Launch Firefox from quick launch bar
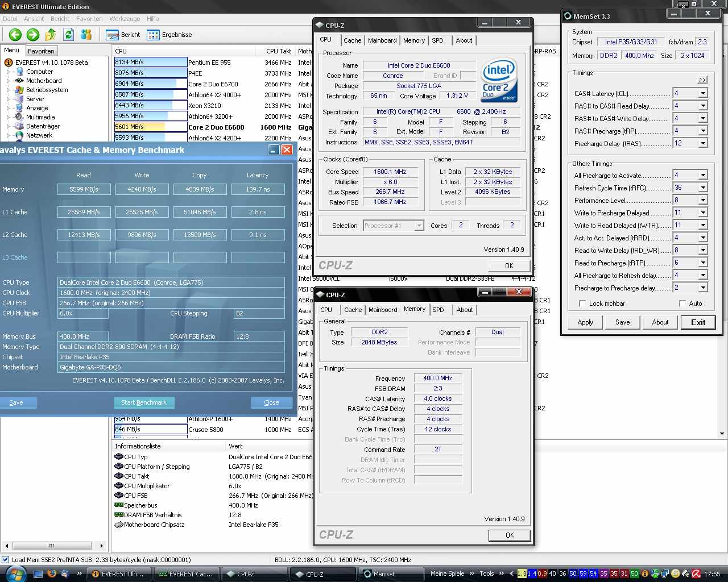The image size is (728, 582). click(x=52, y=573)
